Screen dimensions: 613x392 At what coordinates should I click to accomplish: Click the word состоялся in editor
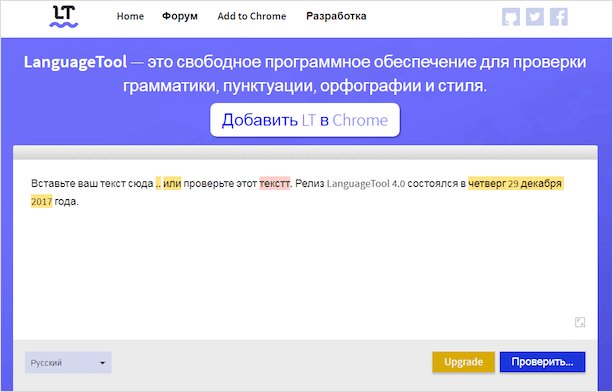click(x=432, y=183)
